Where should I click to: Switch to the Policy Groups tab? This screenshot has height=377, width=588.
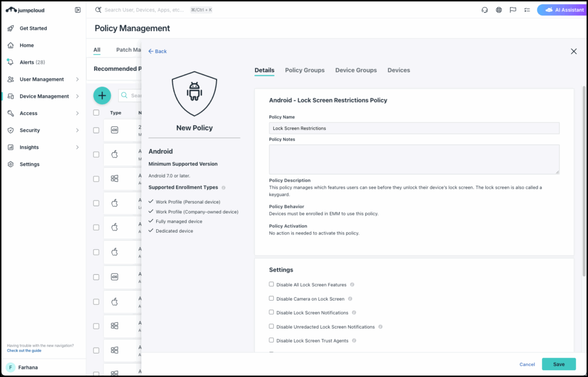304,70
